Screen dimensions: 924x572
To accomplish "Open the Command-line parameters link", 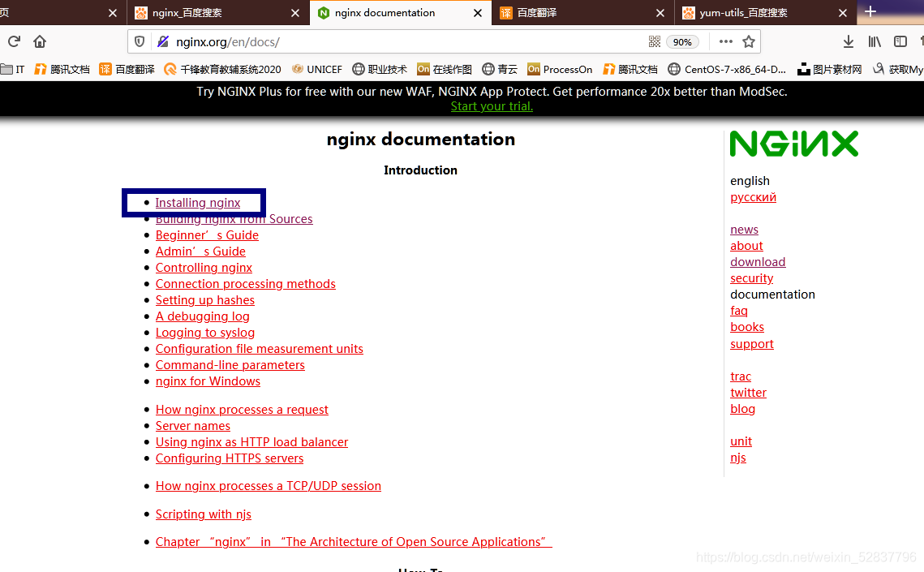I will [x=230, y=364].
